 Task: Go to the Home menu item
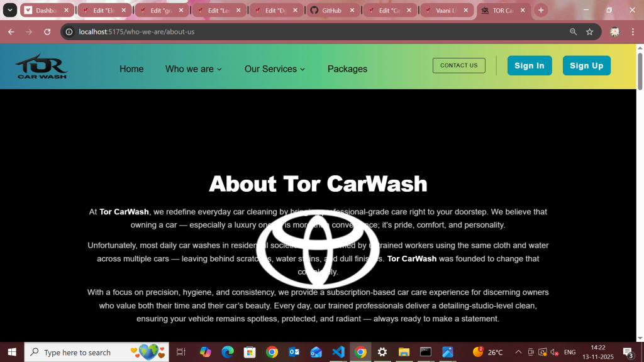(131, 69)
